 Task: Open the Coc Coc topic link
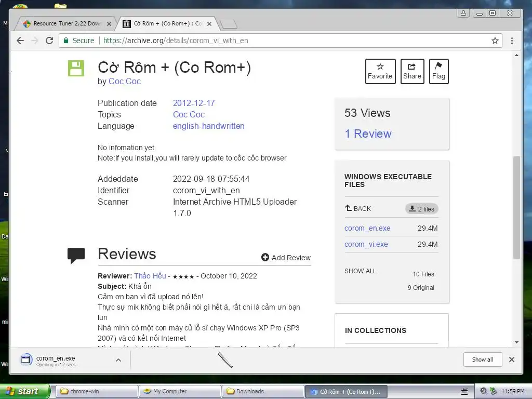tap(189, 115)
